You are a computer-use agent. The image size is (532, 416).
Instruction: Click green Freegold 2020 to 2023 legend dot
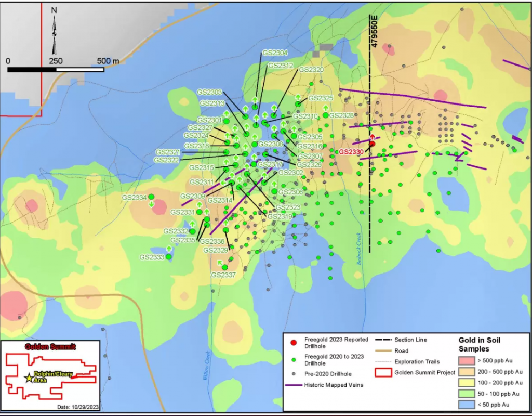[x=294, y=359]
